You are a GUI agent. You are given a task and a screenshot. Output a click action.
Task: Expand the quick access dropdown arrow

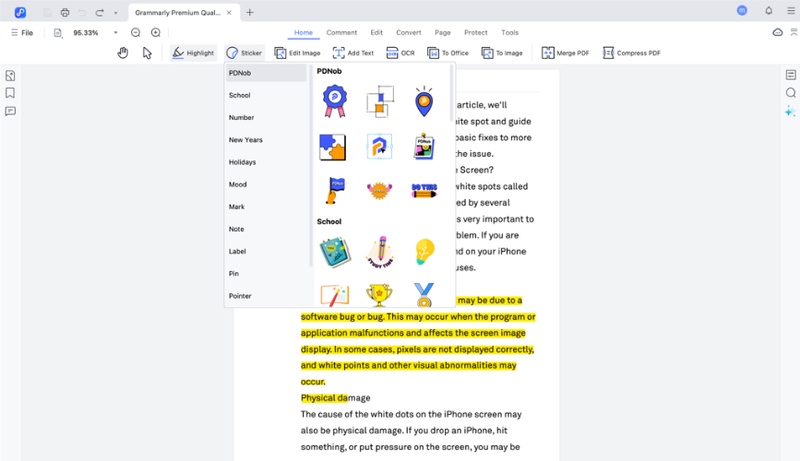[116, 12]
